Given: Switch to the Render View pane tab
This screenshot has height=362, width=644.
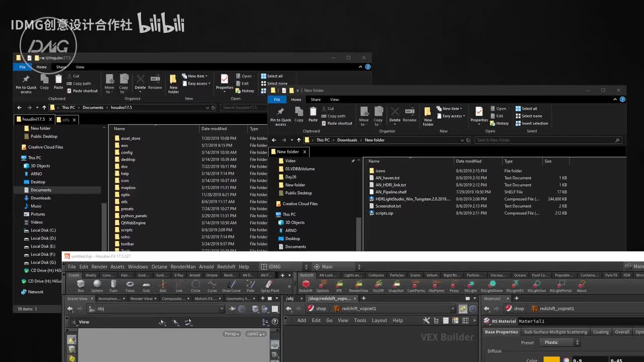Looking at the screenshot, I should coord(141,299).
